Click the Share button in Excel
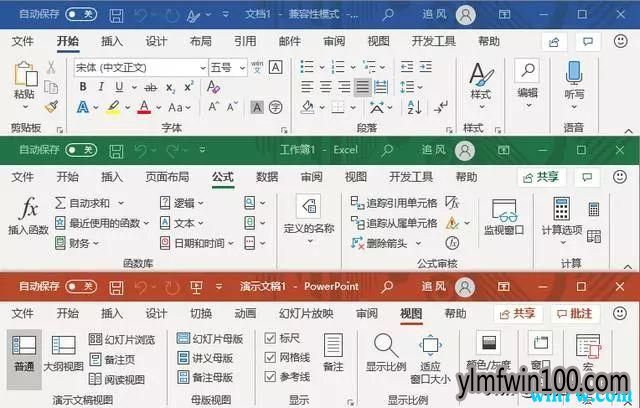Screen dimensions: 640x408 tap(541, 177)
